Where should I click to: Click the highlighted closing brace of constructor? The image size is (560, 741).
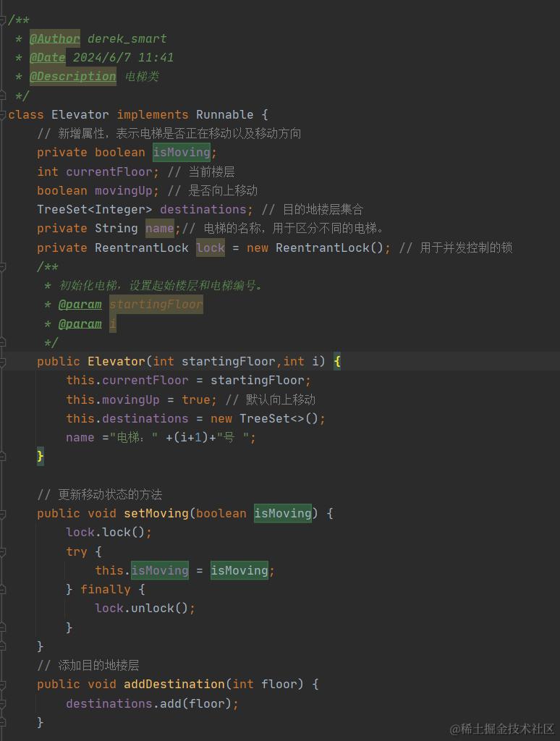41,457
